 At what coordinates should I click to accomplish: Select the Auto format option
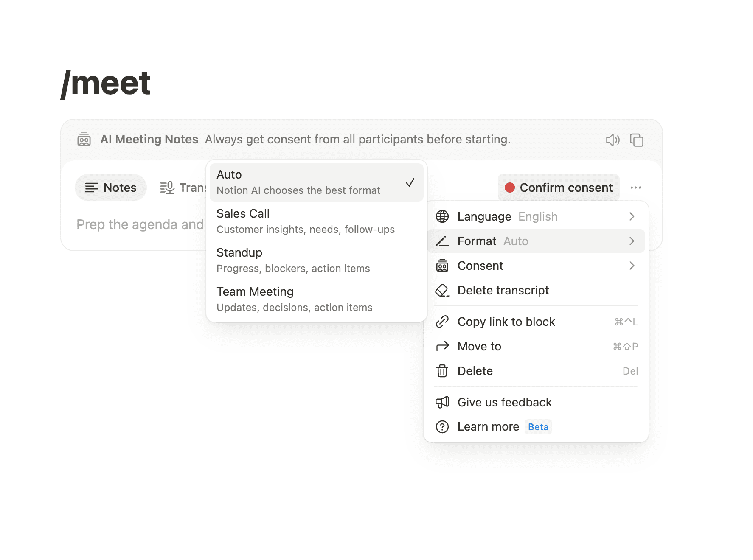click(x=316, y=182)
